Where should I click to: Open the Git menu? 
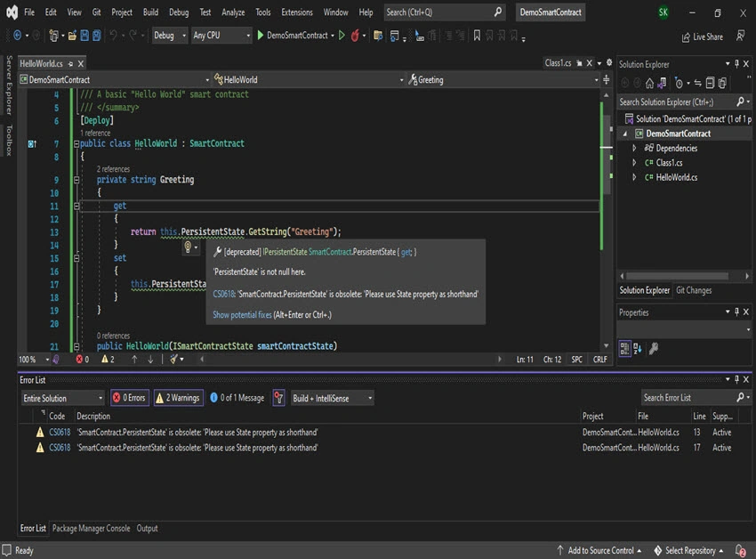click(x=96, y=12)
